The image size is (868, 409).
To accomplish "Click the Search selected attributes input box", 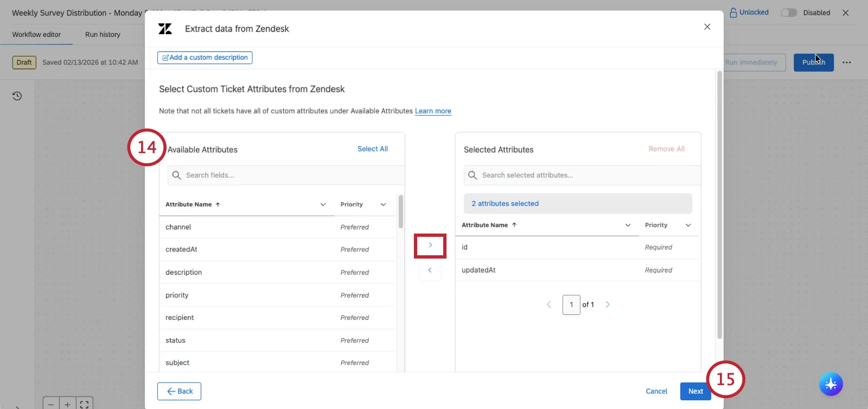I will [582, 175].
